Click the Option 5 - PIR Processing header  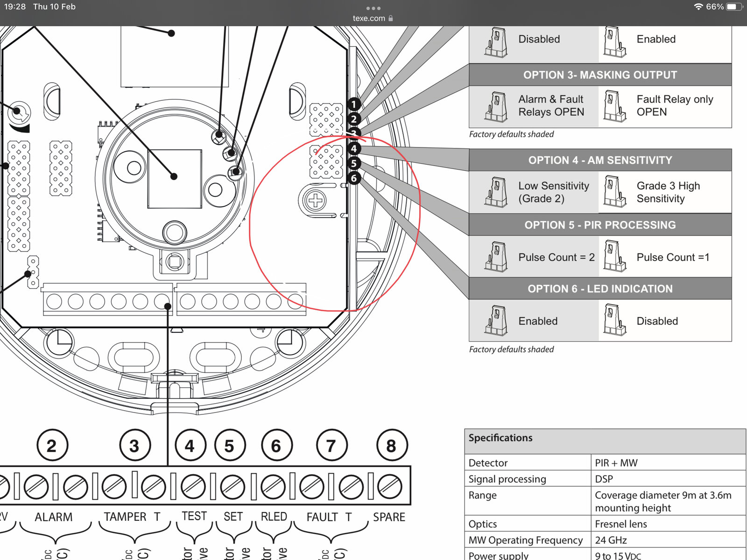click(x=600, y=225)
